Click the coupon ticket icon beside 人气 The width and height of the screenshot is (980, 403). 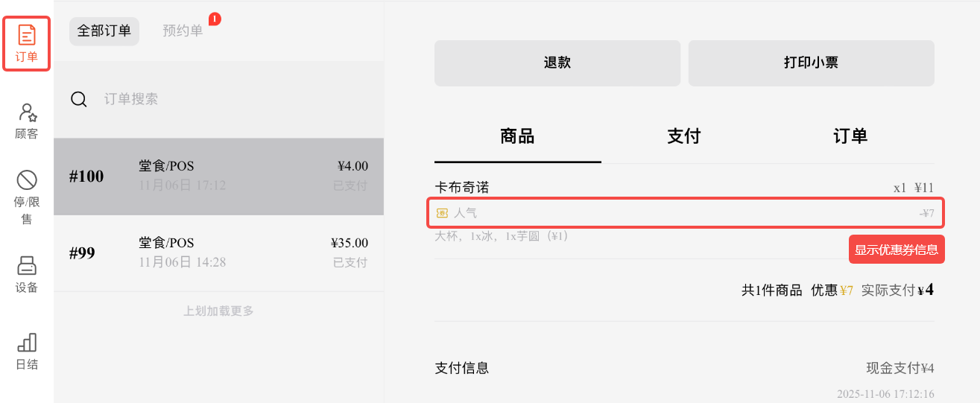pyautogui.click(x=442, y=213)
